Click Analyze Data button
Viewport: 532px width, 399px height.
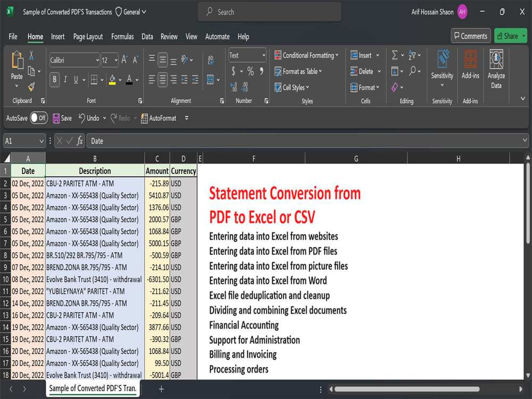(496, 69)
